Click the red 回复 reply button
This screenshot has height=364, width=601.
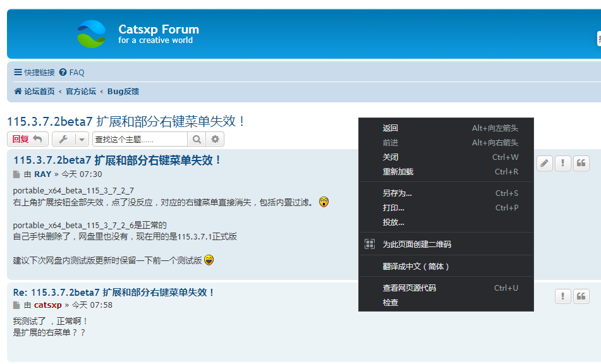point(28,139)
